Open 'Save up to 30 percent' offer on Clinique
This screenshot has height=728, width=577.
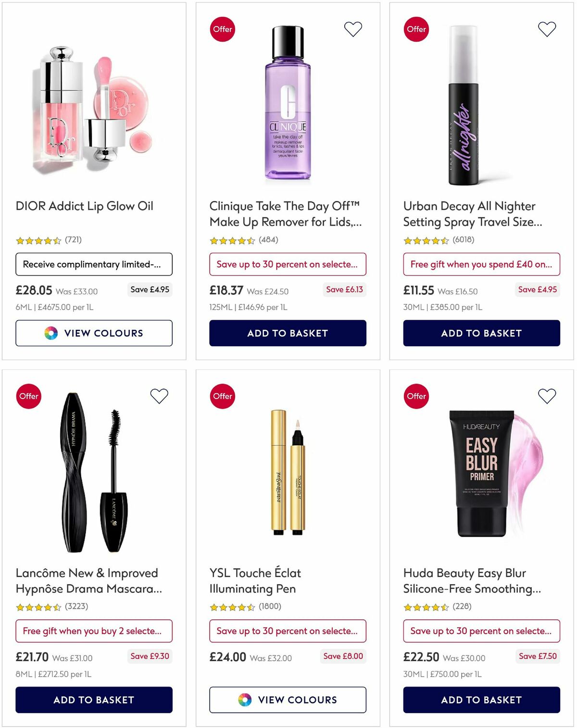pyautogui.click(x=288, y=264)
